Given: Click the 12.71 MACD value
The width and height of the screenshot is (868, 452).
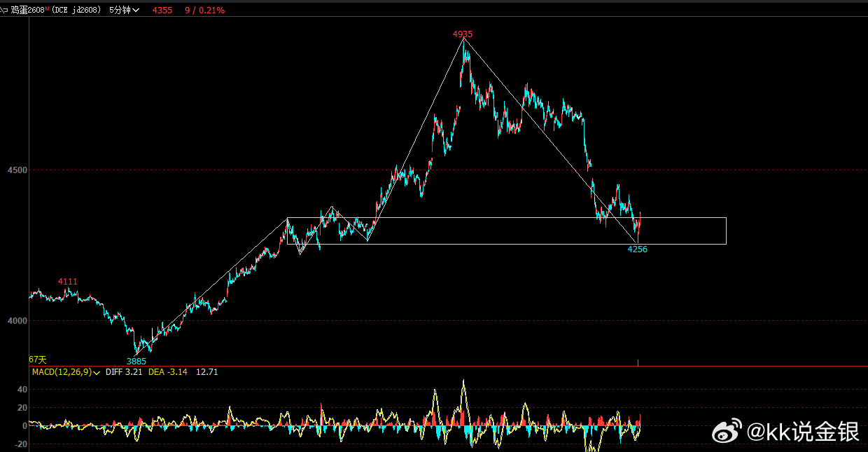Looking at the screenshot, I should 207,372.
